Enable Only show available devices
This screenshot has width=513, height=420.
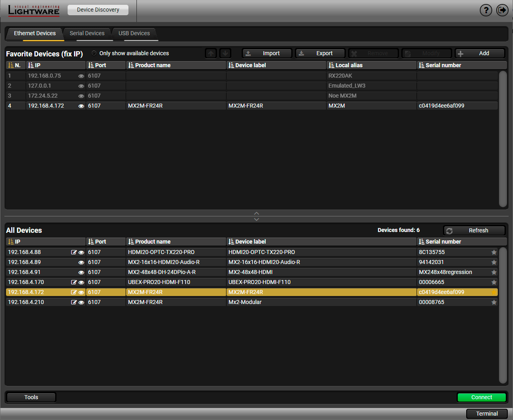click(x=94, y=53)
